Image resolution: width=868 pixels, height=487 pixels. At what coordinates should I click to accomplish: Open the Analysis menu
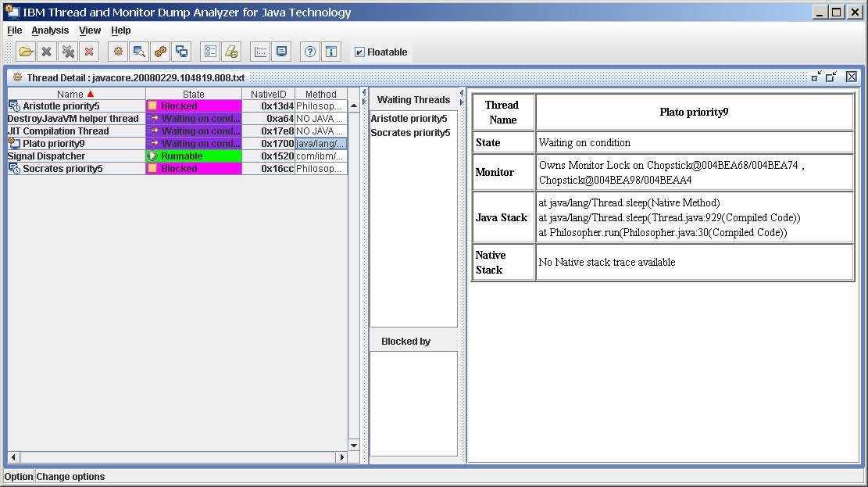(x=50, y=30)
